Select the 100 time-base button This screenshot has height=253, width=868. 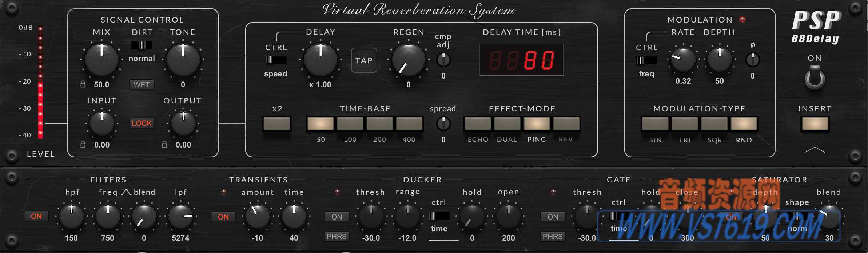coord(350,124)
